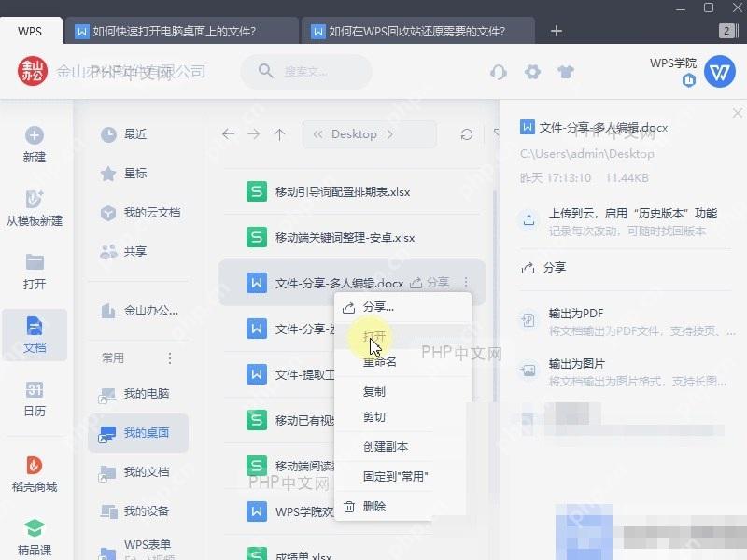This screenshot has height=560, width=747.
Task: Go up one folder level arrow
Action: 279,134
